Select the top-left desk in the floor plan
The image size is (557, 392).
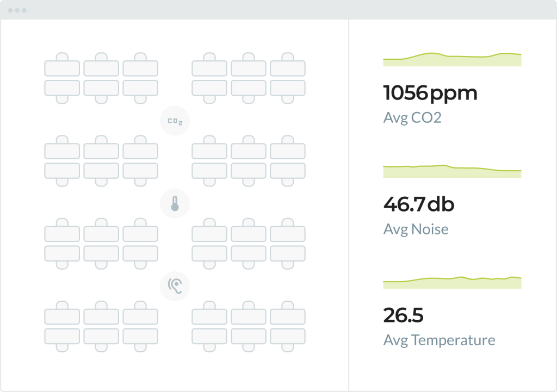coord(62,68)
